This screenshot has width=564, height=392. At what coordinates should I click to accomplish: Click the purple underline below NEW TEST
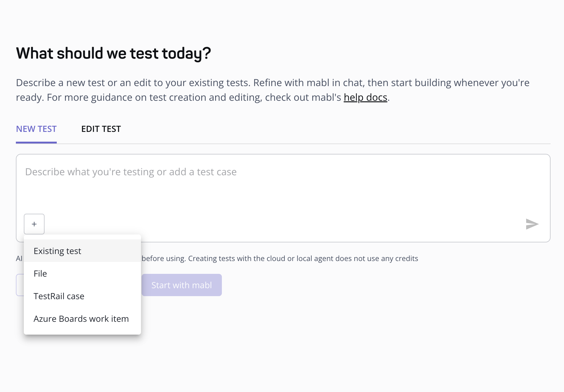click(36, 143)
